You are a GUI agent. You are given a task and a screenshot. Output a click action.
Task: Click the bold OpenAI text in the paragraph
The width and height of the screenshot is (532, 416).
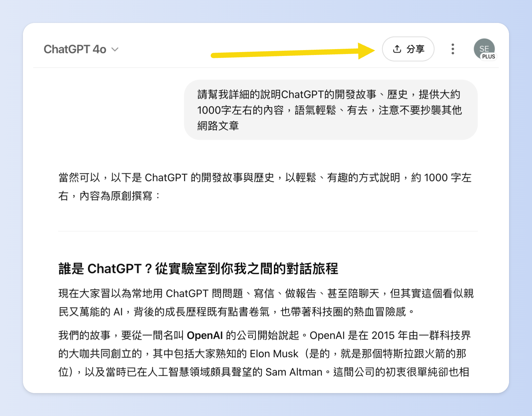tap(205, 335)
